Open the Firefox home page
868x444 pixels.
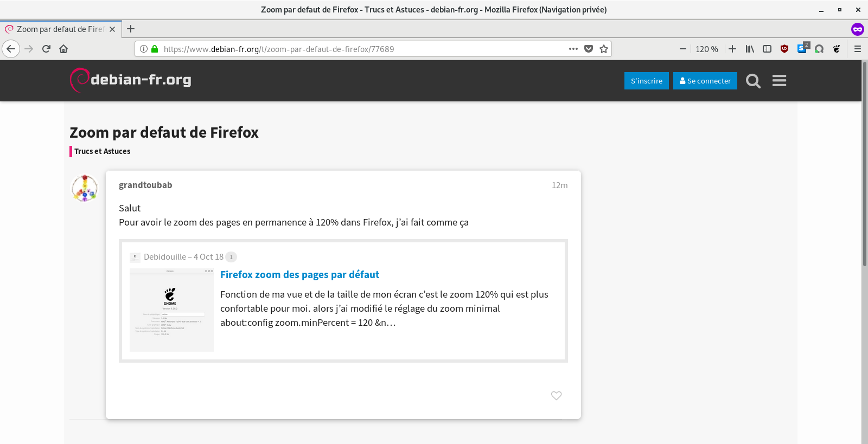(x=63, y=49)
